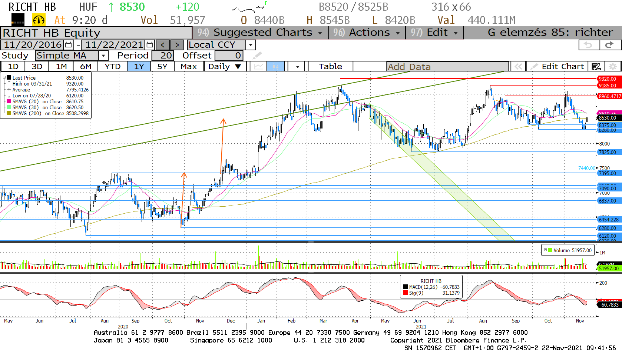Screen dimensions: 622x364
Task: Open the chart type dropdown arrow
Action: click(297, 67)
